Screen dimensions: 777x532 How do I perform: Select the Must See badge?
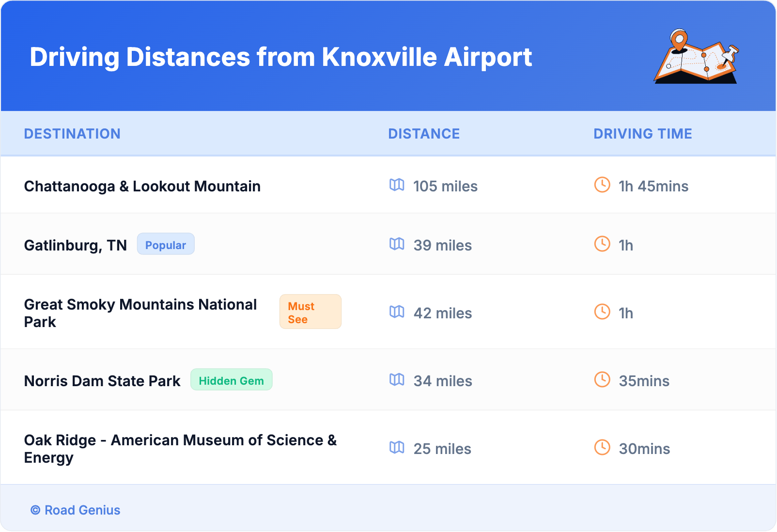(310, 313)
